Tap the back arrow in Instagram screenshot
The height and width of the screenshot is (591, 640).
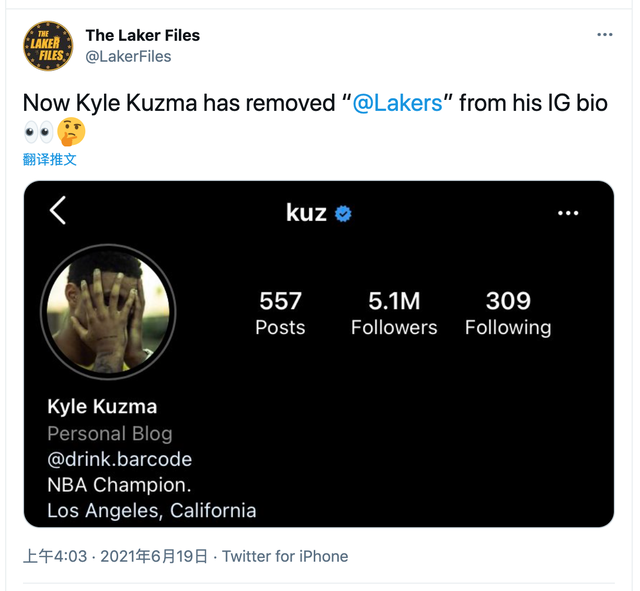click(58, 211)
